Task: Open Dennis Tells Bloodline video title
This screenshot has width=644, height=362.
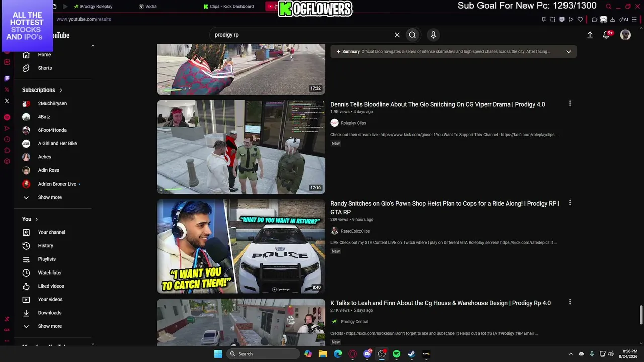Action: click(x=438, y=104)
